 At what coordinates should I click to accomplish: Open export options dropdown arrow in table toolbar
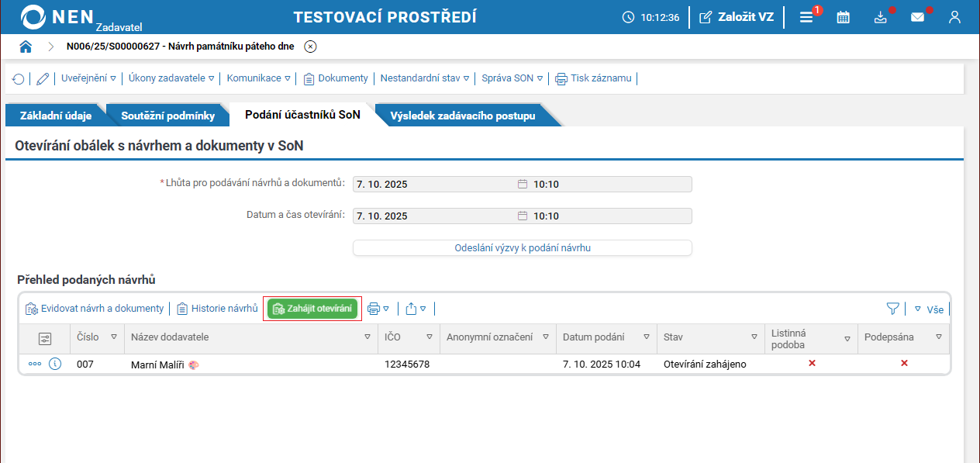tap(423, 309)
